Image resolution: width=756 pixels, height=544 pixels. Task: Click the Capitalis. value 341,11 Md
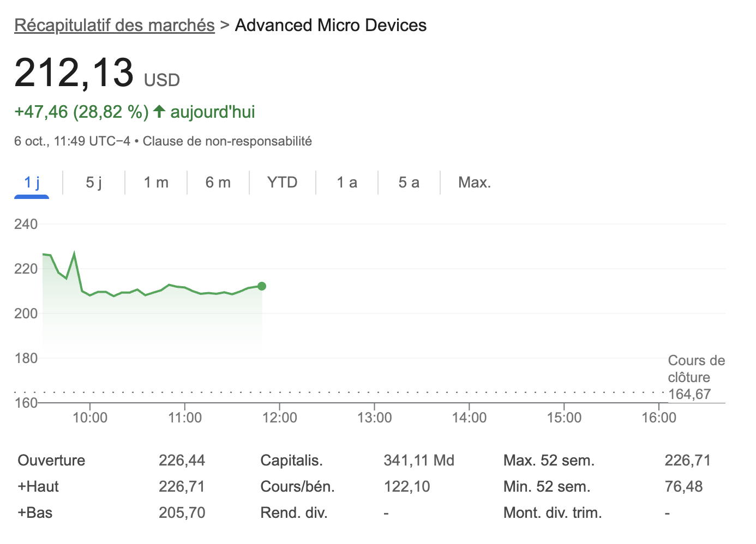coord(418,461)
